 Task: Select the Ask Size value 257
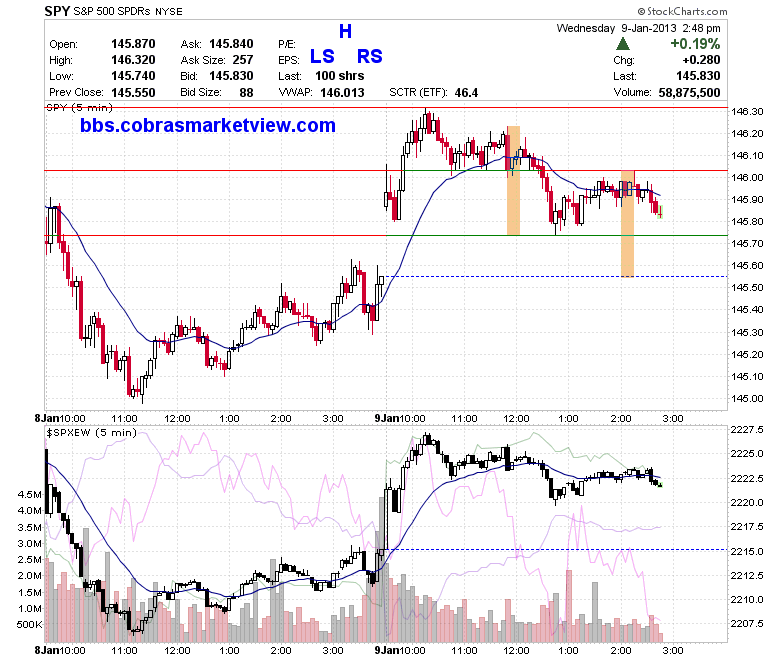coord(243,60)
